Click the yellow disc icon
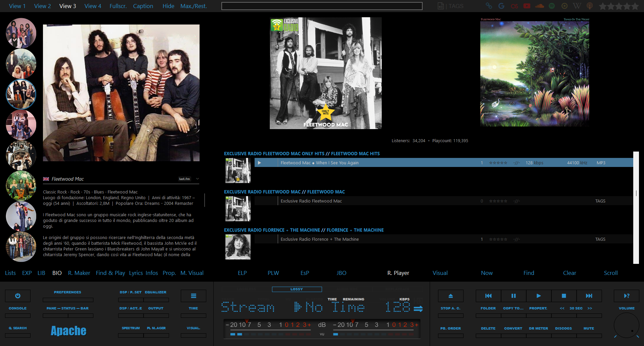Viewport: 644px width, 346px height. [x=565, y=6]
